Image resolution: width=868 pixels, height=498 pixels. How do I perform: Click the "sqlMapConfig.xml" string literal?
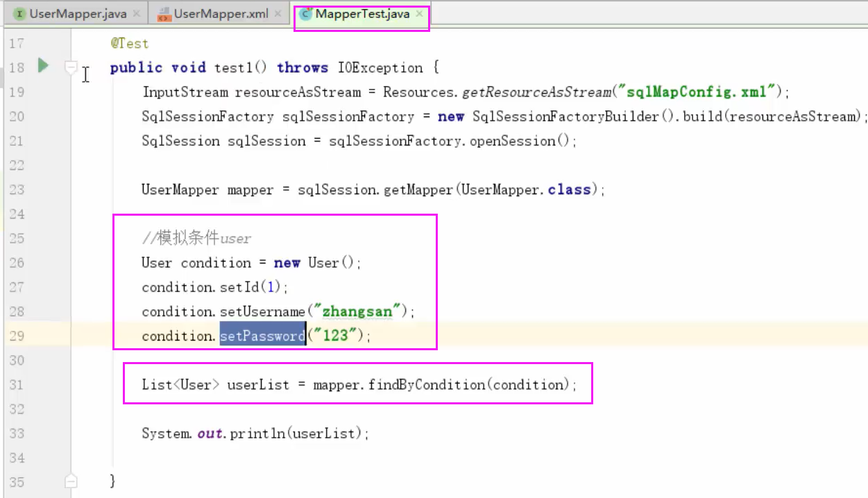coord(698,92)
